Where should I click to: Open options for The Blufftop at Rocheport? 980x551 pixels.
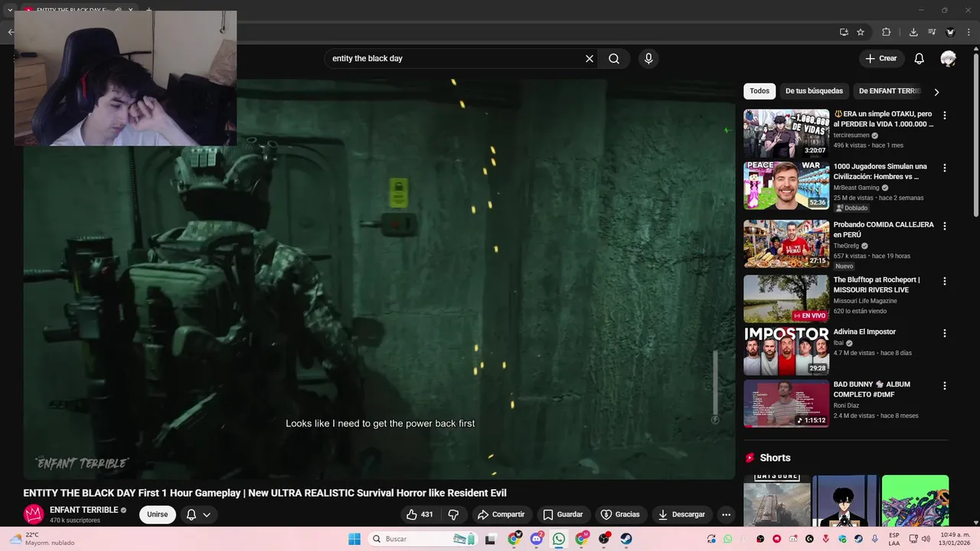[944, 281]
